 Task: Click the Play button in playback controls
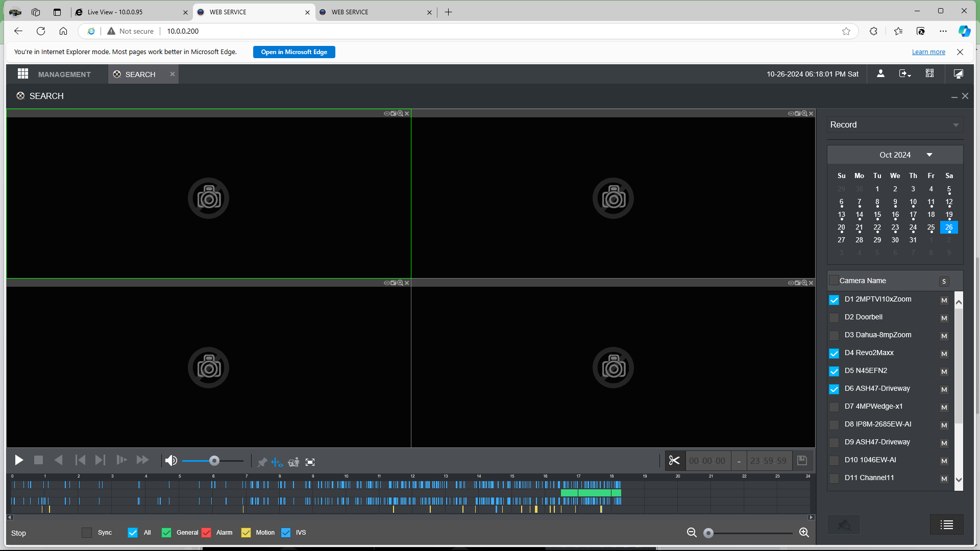click(x=19, y=460)
